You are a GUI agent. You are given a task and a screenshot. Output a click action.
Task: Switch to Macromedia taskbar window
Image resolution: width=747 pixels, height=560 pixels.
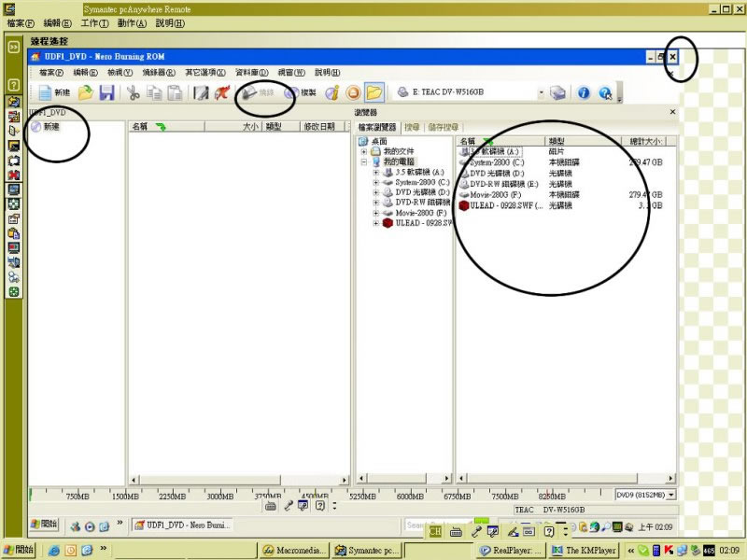click(x=294, y=551)
